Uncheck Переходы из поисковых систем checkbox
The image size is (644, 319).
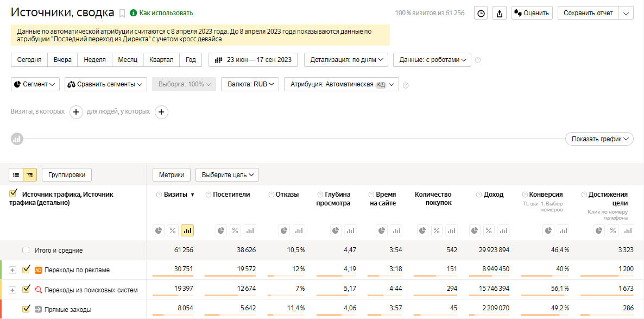coord(26,289)
